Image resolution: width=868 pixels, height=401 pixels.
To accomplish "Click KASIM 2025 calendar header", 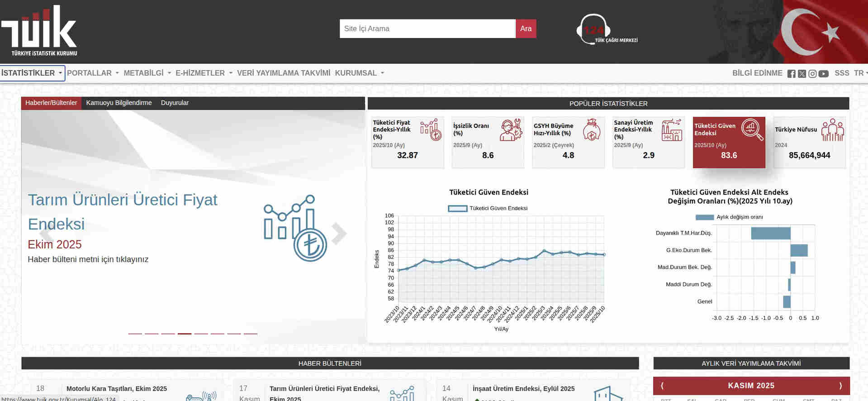I will point(751,386).
